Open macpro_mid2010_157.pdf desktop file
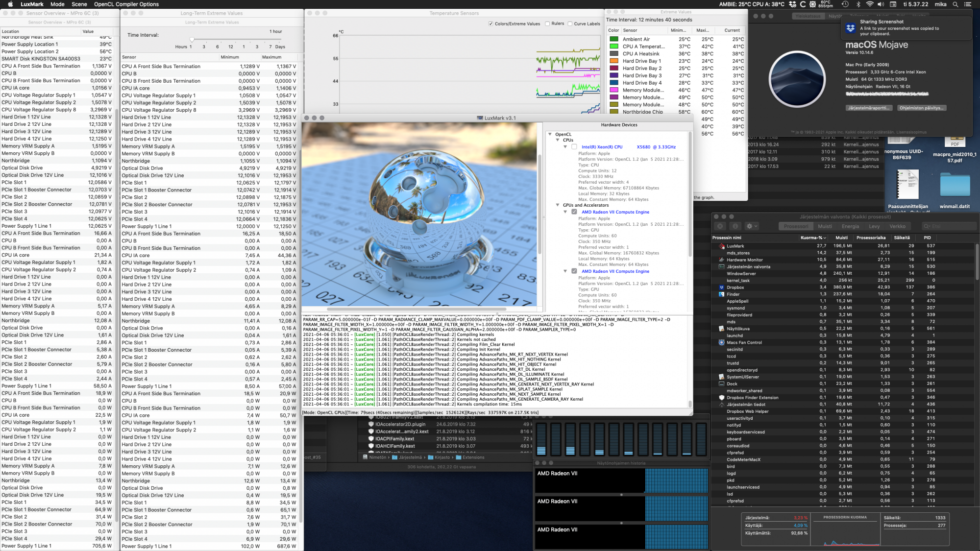Screen dimensions: 980x551 click(x=954, y=151)
